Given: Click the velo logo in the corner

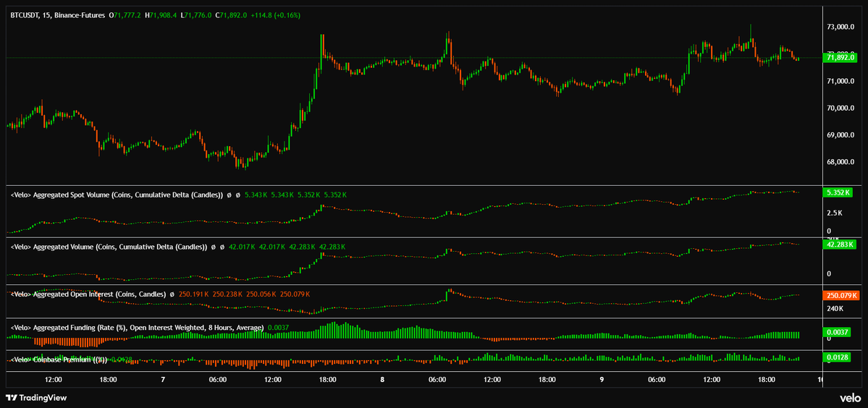Looking at the screenshot, I should 849,397.
